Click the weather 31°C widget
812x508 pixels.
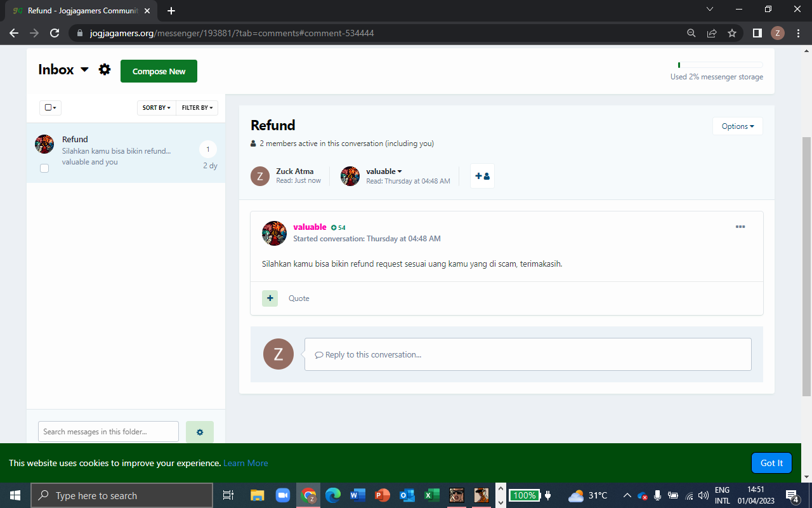(x=588, y=495)
